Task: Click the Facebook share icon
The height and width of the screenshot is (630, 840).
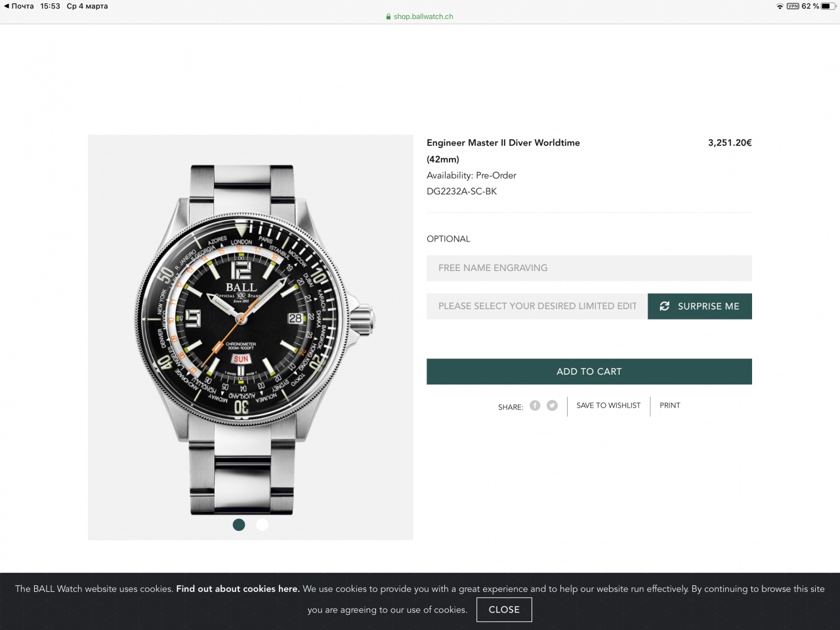Action: click(535, 406)
